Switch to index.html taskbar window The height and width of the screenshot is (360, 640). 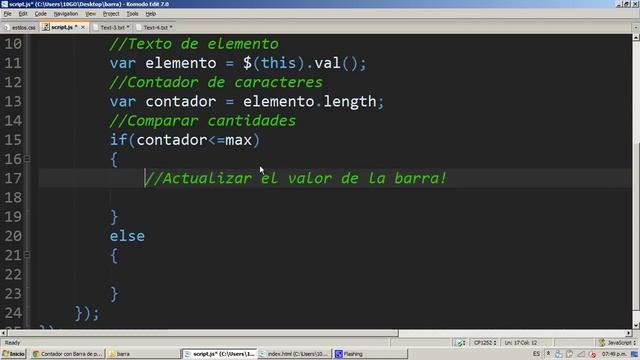tap(294, 354)
